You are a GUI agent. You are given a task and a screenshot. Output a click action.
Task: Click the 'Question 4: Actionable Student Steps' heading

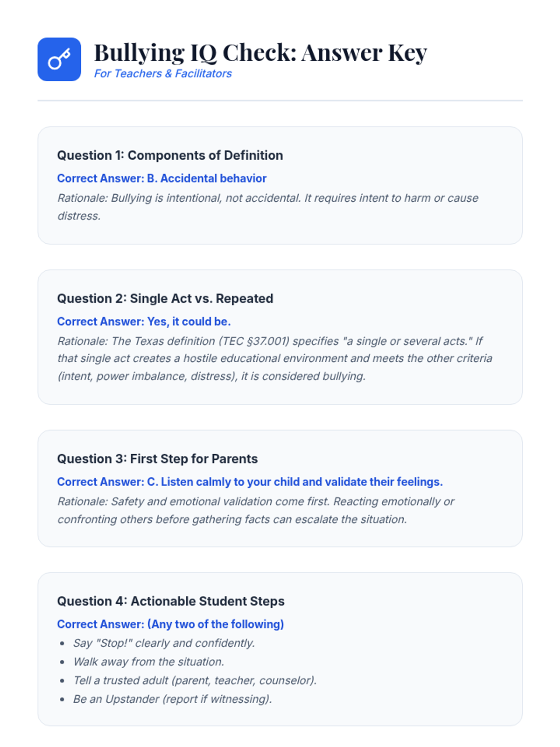coord(171,601)
